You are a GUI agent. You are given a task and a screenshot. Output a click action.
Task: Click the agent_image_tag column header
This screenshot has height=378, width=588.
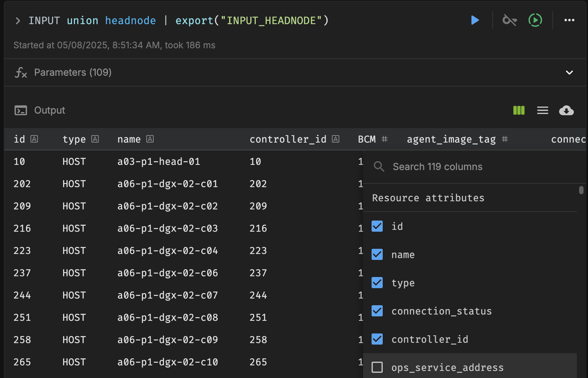coord(451,139)
